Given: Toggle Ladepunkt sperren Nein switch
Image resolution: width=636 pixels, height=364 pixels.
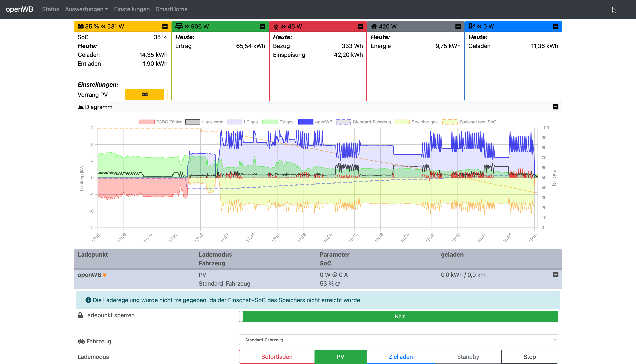Looking at the screenshot, I should tap(398, 316).
